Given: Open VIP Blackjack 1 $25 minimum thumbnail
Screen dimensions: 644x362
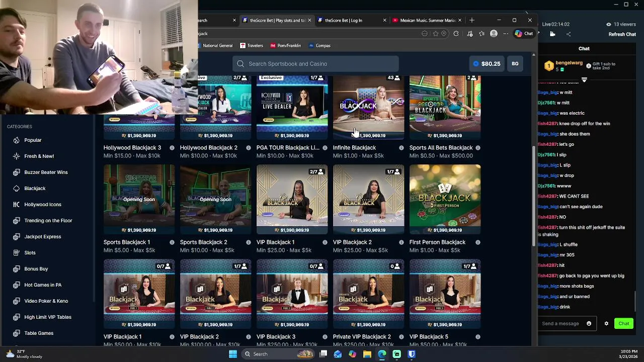Looking at the screenshot, I should point(292,200).
